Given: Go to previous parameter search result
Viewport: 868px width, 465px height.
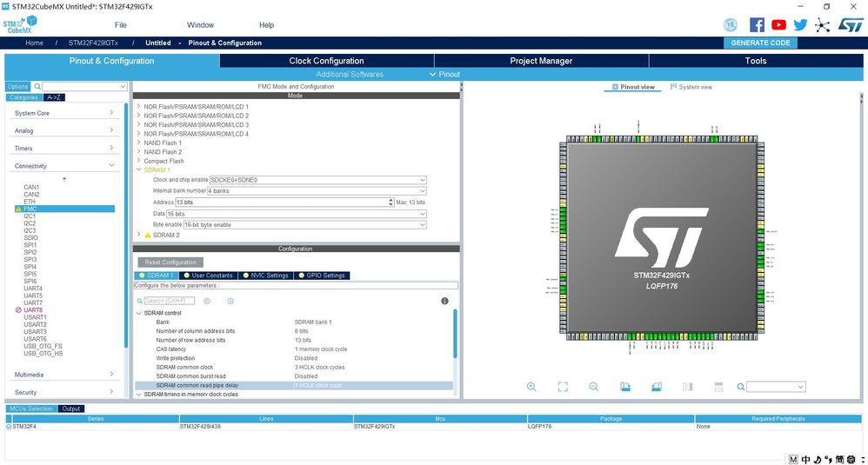Looking at the screenshot, I should (207, 301).
